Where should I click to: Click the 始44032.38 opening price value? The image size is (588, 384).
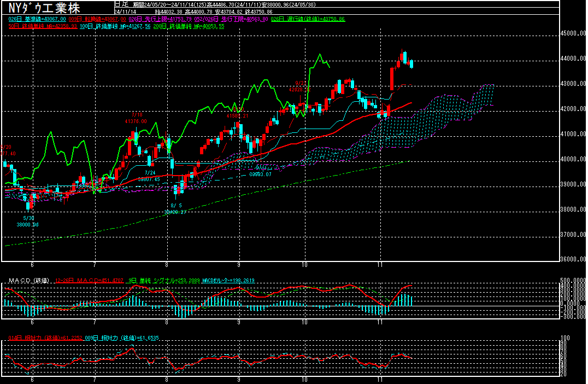tap(168, 12)
